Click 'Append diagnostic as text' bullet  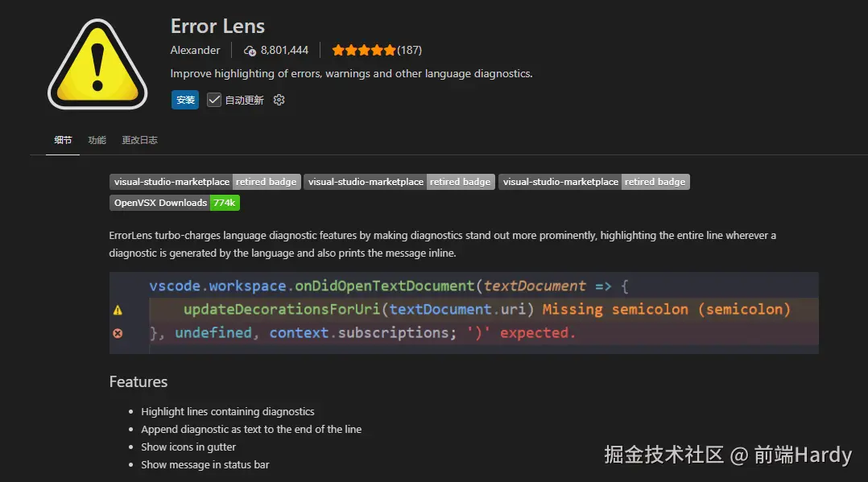(x=251, y=430)
